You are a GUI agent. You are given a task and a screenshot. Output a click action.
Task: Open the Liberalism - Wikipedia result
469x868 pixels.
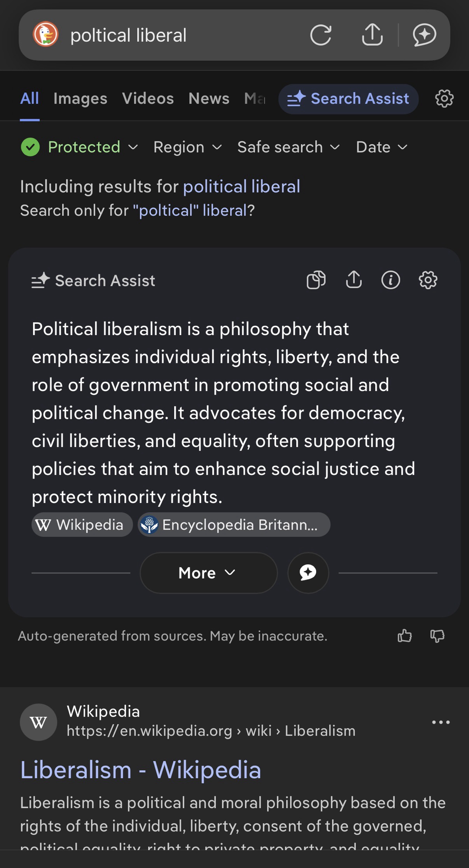click(x=141, y=770)
